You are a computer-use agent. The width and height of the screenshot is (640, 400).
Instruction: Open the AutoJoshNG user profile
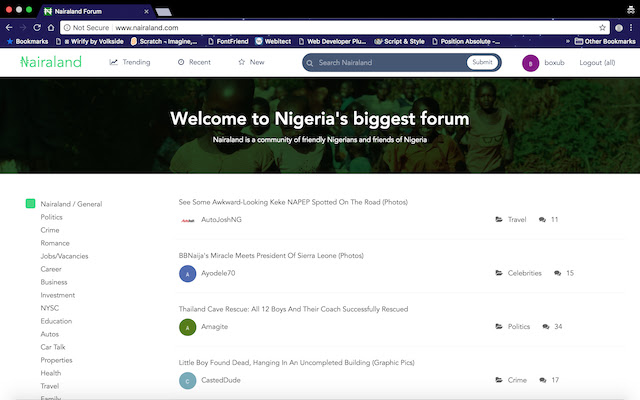coord(221,219)
